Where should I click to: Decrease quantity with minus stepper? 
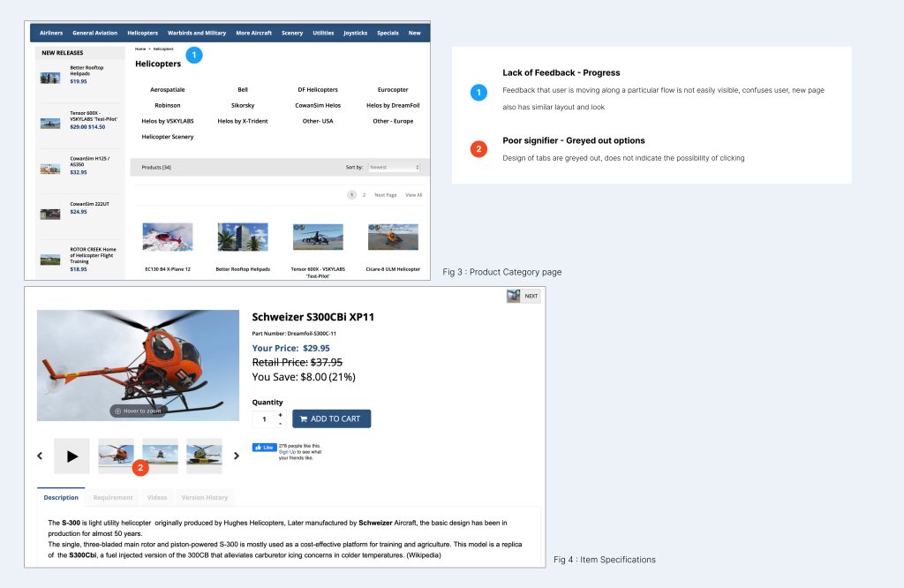[x=280, y=424]
